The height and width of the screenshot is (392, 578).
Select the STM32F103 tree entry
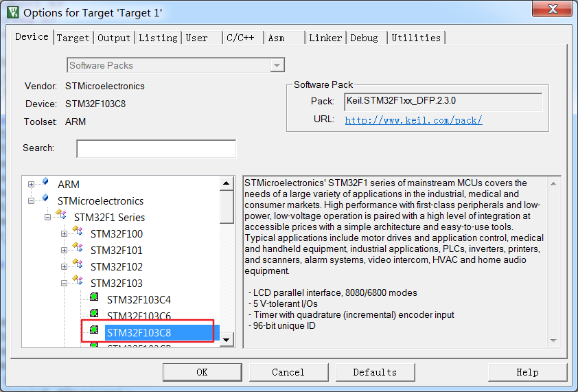[x=117, y=284]
